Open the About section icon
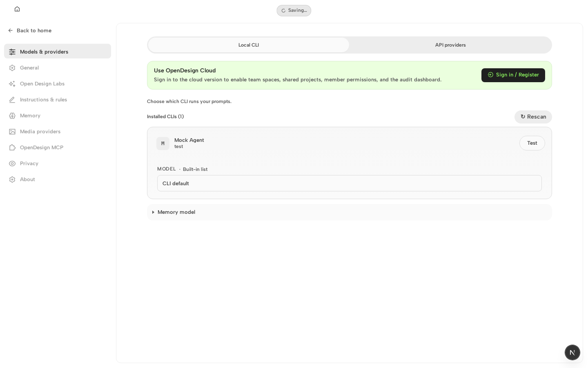Screen dimensions: 588x368 12,180
